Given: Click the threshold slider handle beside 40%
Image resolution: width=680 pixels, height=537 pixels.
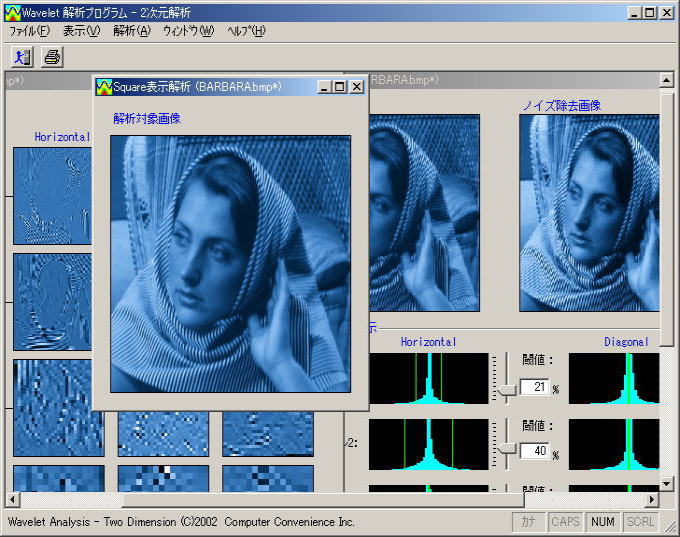Looking at the screenshot, I should 506,448.
